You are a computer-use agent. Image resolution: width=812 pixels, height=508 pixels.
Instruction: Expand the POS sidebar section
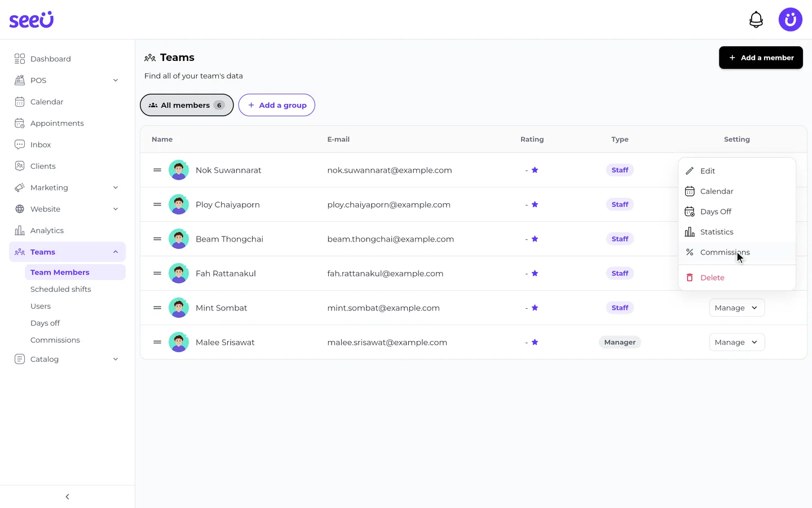(x=116, y=80)
